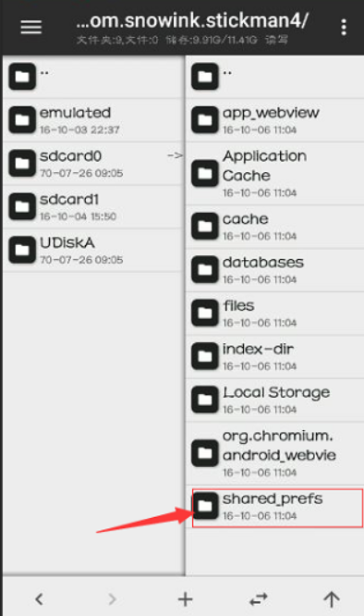Open the app_webview folder

tap(274, 120)
